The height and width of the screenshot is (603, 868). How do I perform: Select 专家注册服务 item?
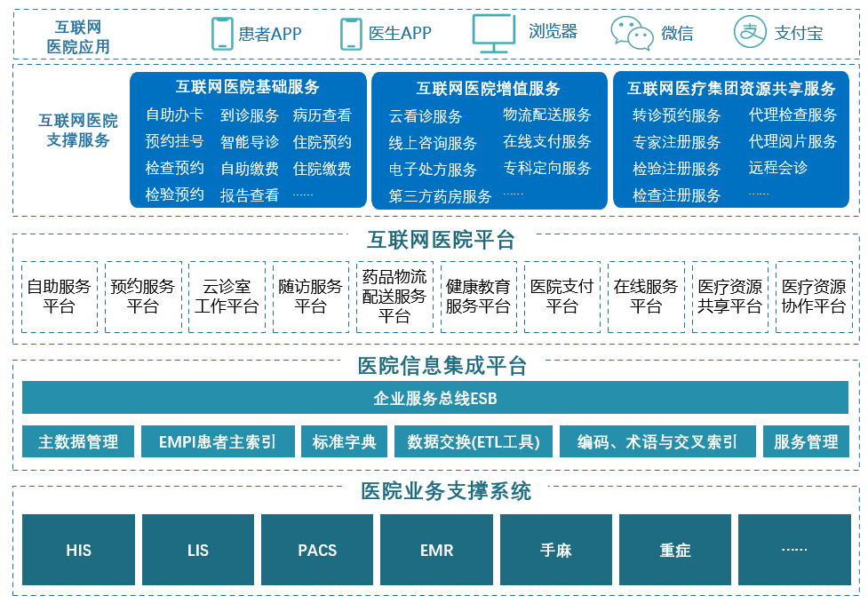pos(676,142)
